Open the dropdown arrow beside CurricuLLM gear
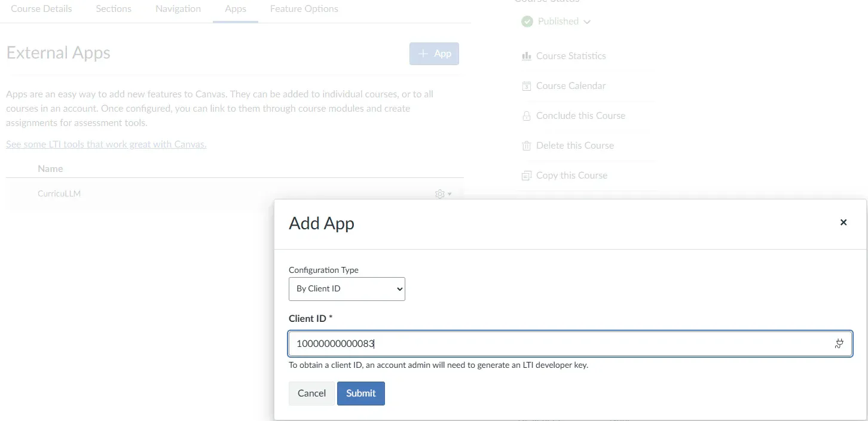 point(448,194)
